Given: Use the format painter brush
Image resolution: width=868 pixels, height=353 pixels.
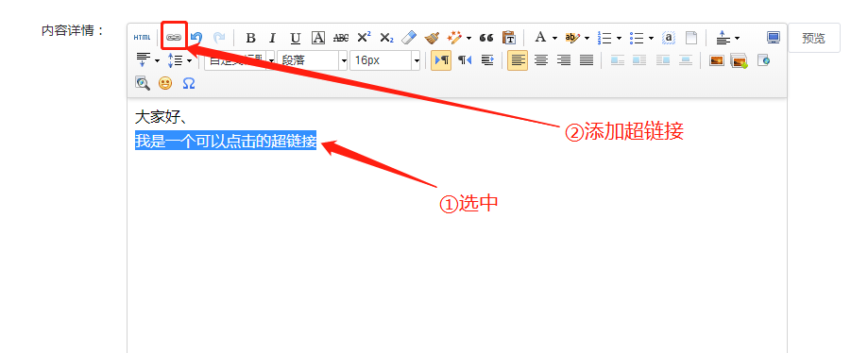Looking at the screenshot, I should coord(432,38).
